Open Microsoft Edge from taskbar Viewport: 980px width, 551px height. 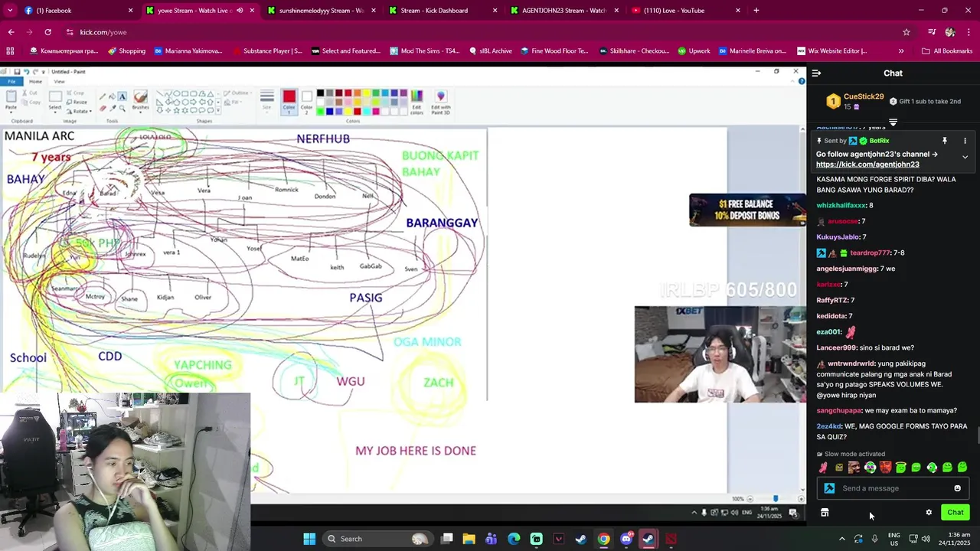click(x=514, y=539)
